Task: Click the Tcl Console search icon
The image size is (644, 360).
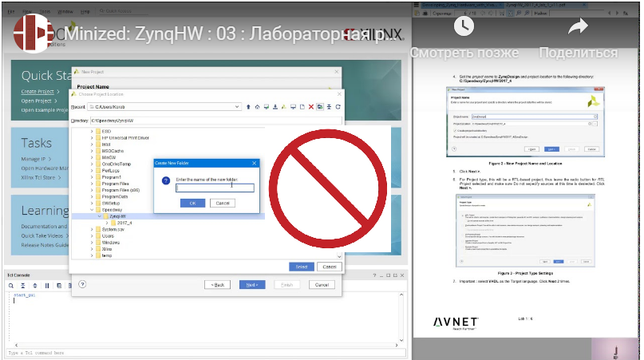Action: (12, 285)
